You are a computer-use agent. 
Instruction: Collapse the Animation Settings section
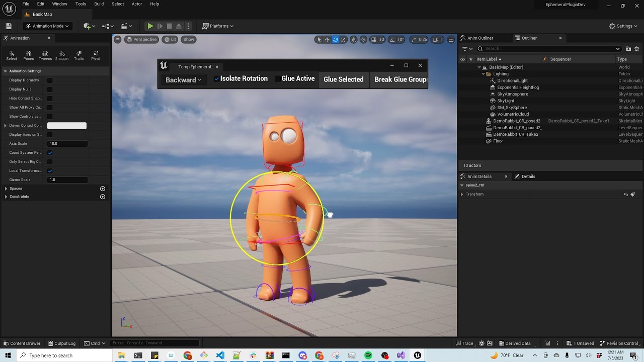6,71
